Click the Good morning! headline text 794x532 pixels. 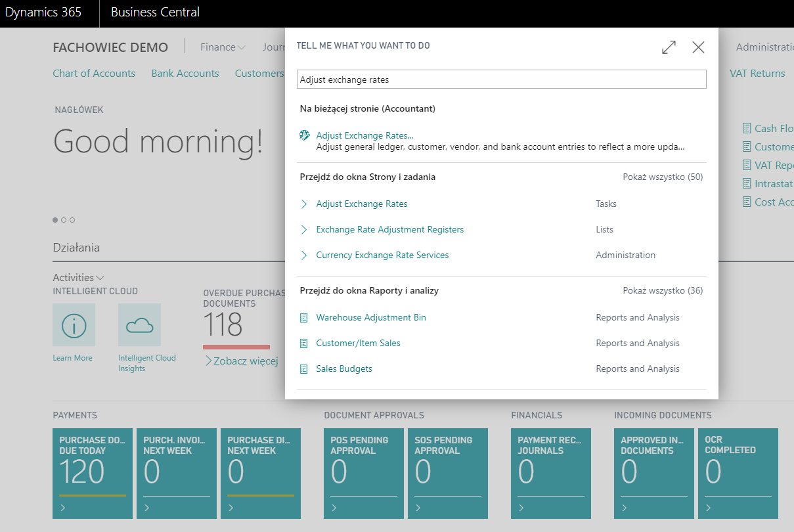pyautogui.click(x=158, y=141)
